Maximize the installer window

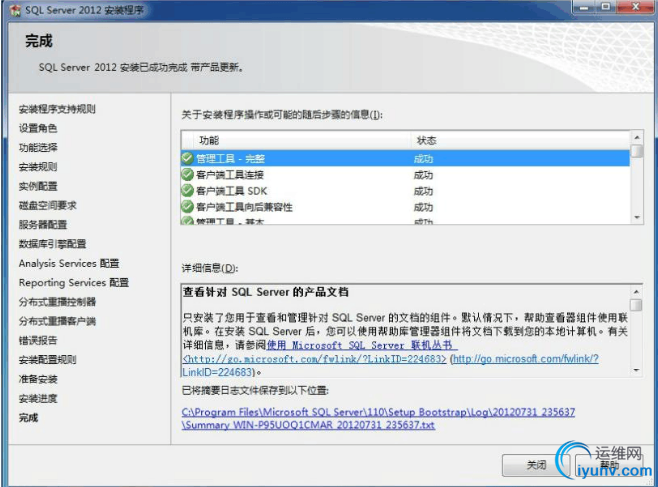pos(606,7)
